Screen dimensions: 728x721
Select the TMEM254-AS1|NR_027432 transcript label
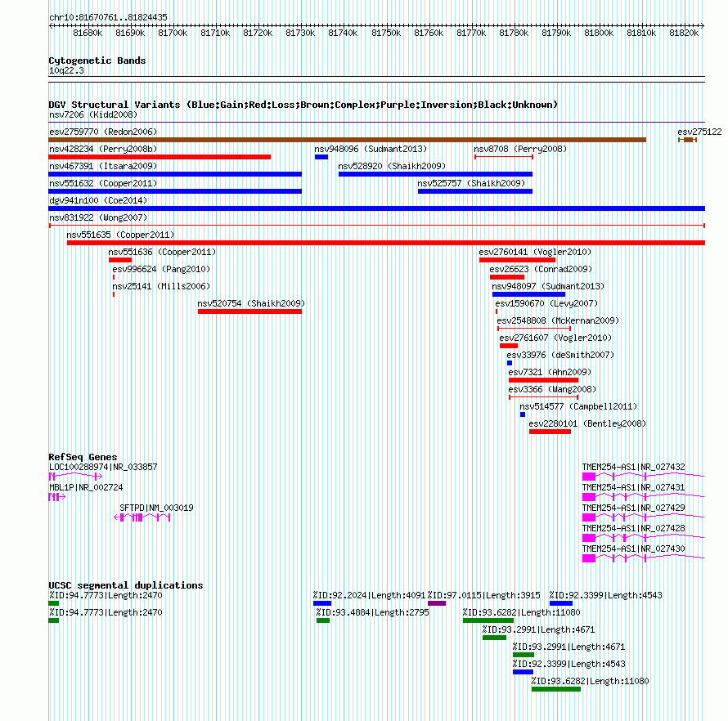[x=633, y=467]
